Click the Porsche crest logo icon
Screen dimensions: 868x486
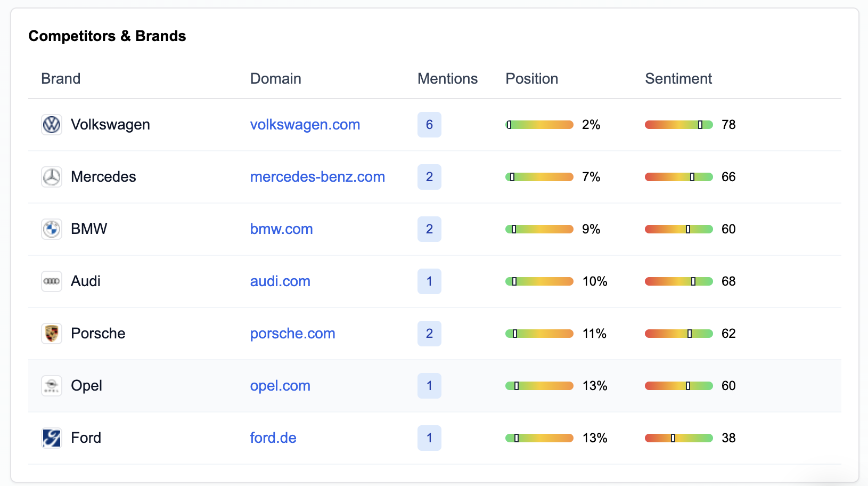[52, 334]
